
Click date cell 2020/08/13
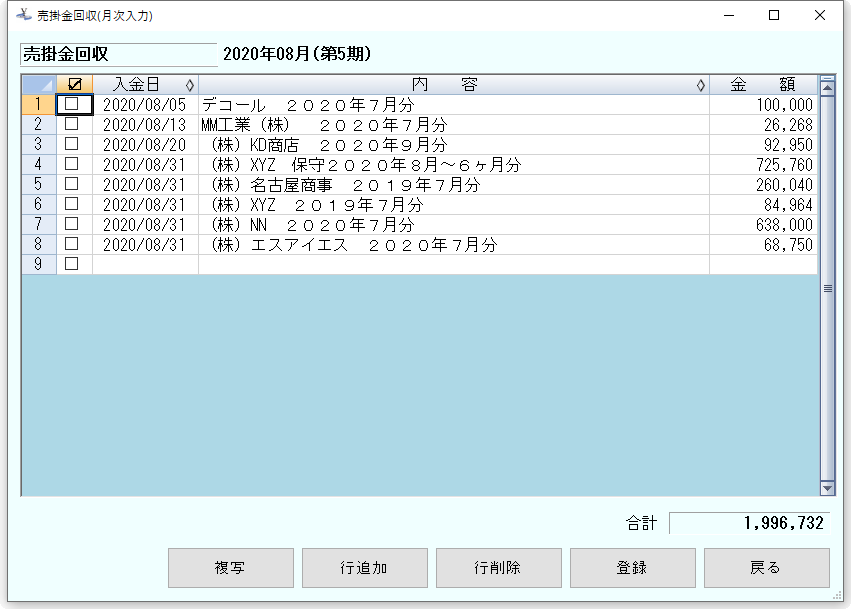click(x=145, y=124)
